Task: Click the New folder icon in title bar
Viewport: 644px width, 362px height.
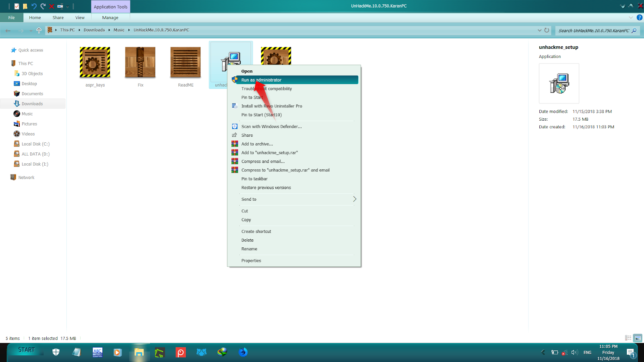Action: click(x=25, y=6)
